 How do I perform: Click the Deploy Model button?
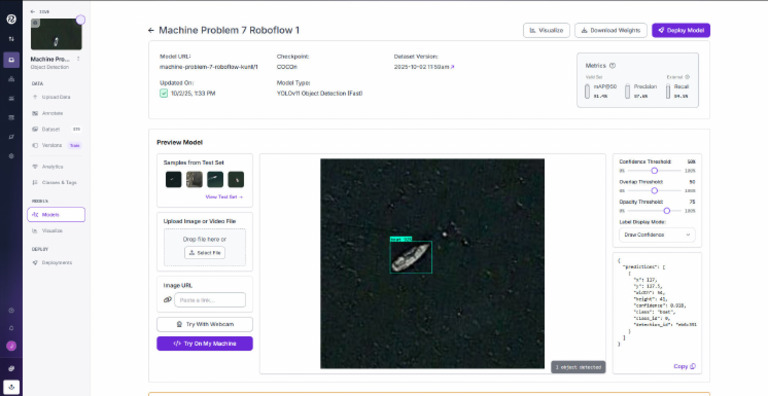coord(681,30)
